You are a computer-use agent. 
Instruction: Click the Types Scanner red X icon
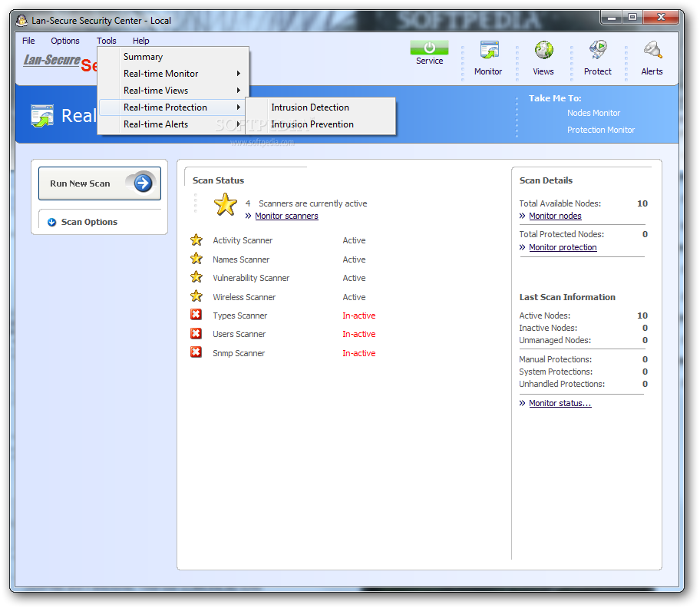click(196, 315)
